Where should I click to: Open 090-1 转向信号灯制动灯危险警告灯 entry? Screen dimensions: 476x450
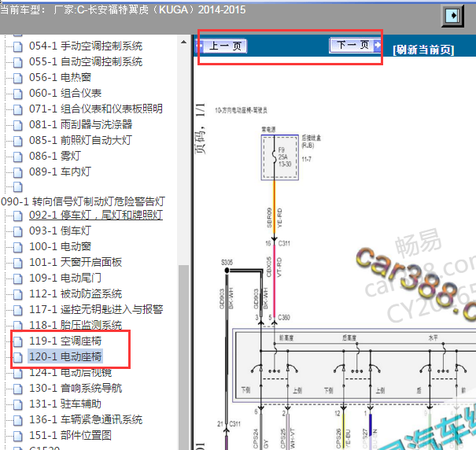coord(83,201)
